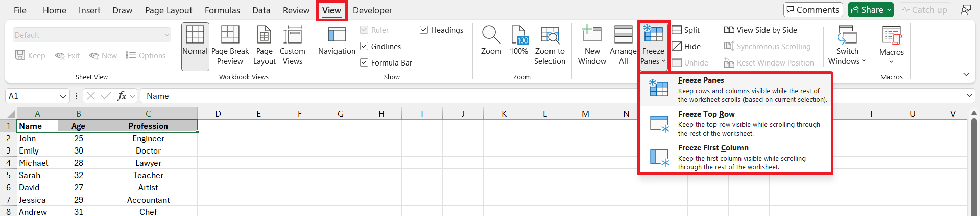The image size is (980, 216).
Task: Open a New Window
Action: 592,46
